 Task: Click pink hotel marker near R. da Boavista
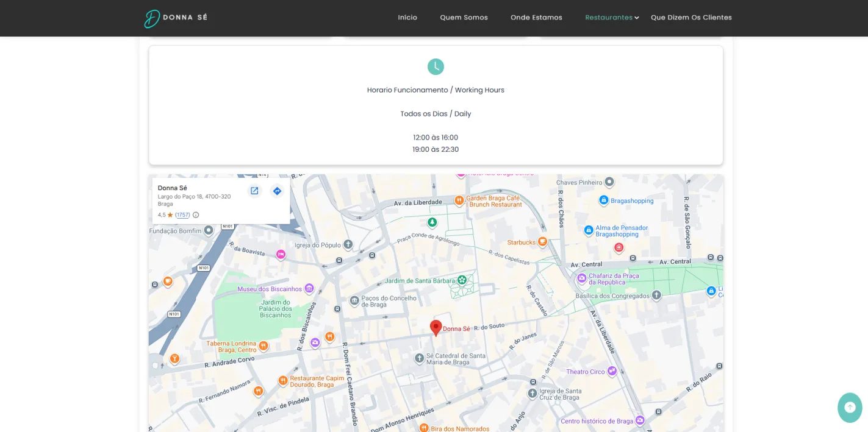pos(281,255)
